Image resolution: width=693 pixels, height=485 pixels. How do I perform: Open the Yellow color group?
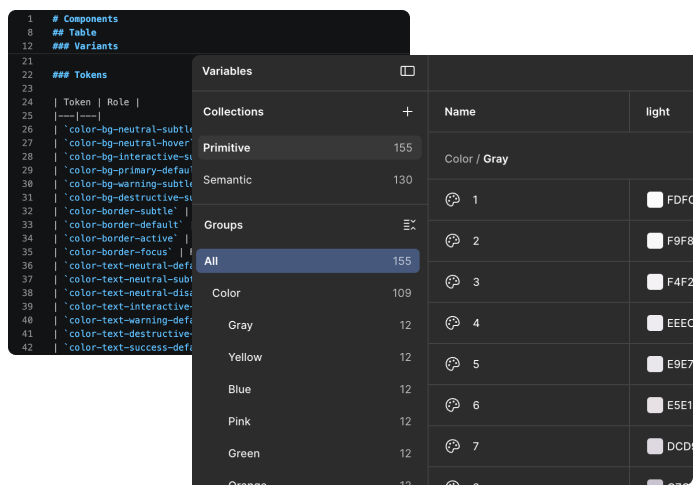click(308, 357)
